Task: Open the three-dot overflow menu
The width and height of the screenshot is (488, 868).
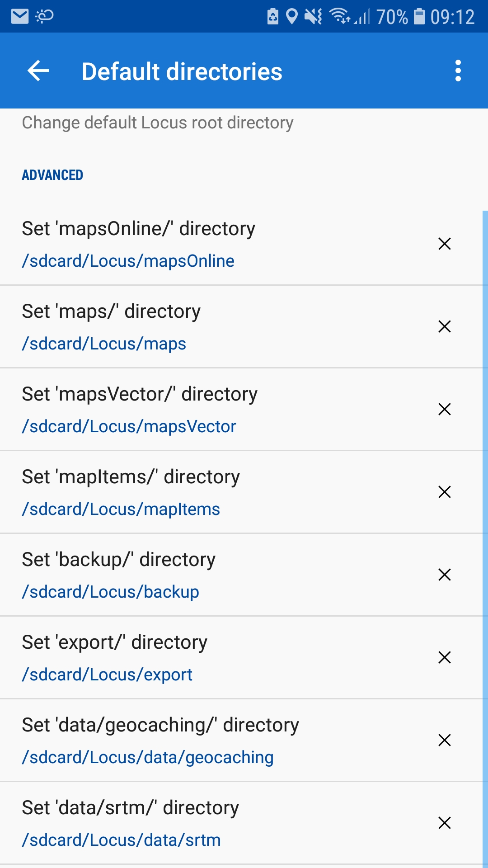Action: click(x=458, y=71)
